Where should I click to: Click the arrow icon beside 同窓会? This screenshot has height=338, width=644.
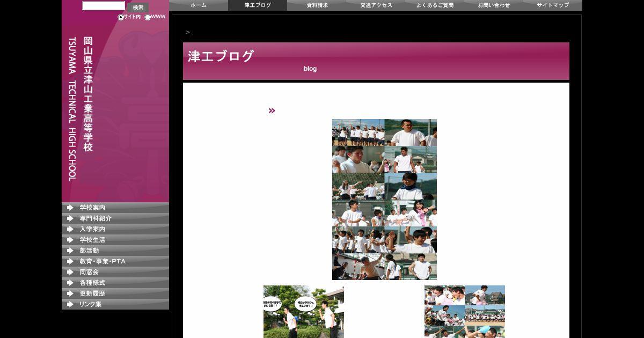tap(70, 272)
